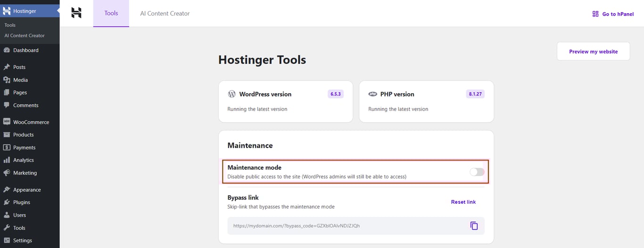The height and width of the screenshot is (248, 644).
Task: Copy the bypass link with copy icon
Action: (x=474, y=225)
